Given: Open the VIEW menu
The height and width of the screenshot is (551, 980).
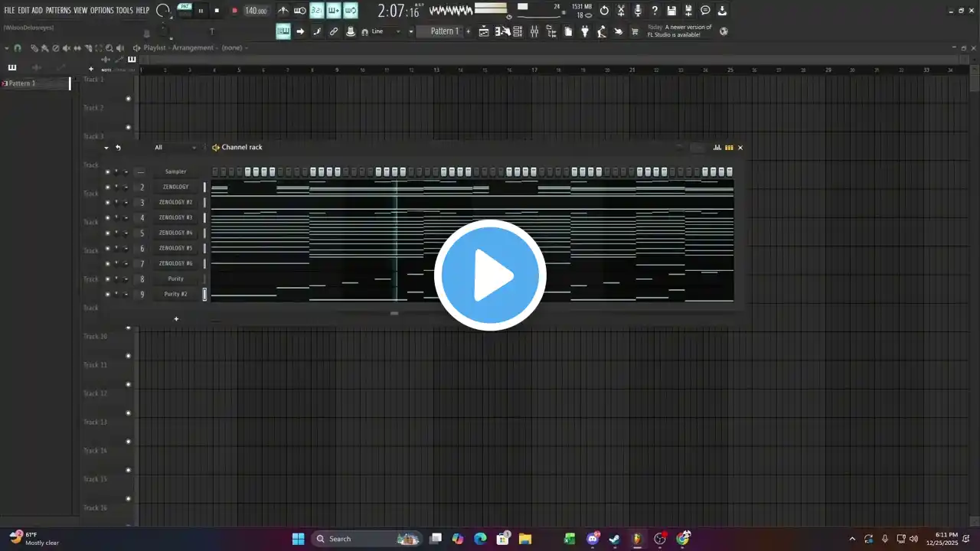Looking at the screenshot, I should tap(80, 11).
